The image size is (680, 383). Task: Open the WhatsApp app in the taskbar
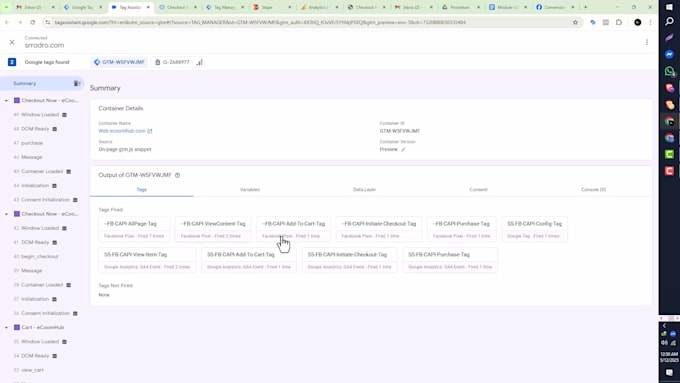[669, 71]
